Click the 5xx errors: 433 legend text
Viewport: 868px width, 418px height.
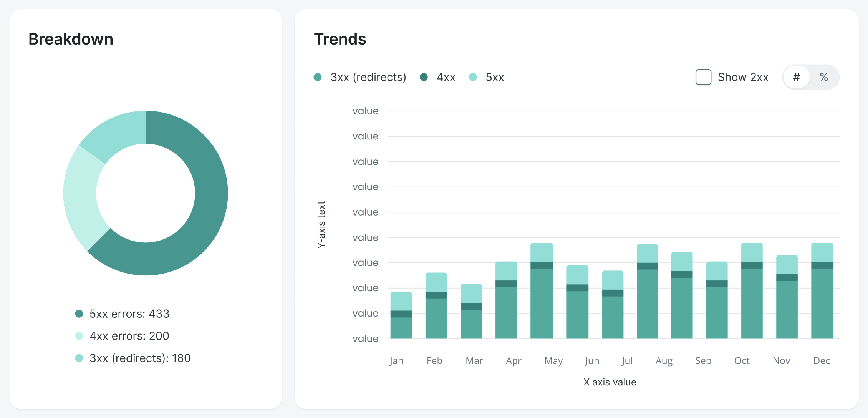click(129, 314)
